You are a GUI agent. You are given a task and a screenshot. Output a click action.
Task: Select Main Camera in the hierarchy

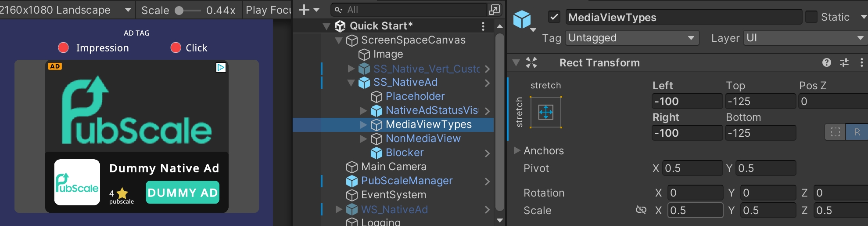[393, 167]
